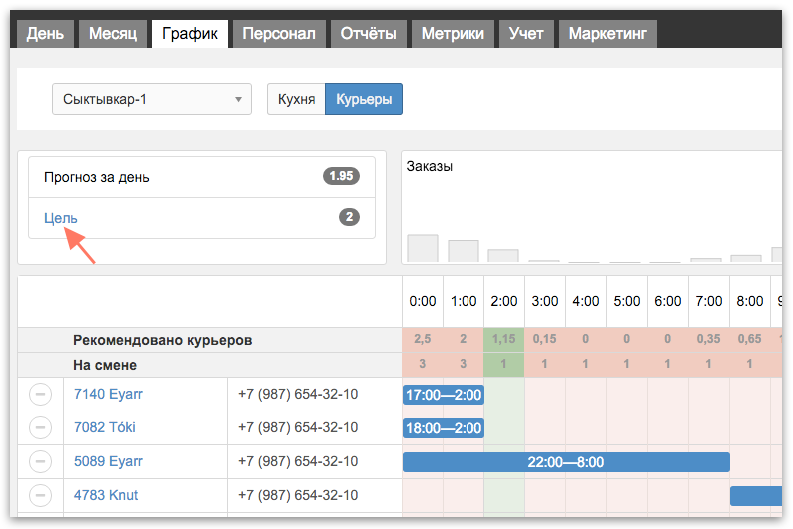Click minus icon in 5089 Eyarr row
793x529 pixels.
[x=40, y=461]
